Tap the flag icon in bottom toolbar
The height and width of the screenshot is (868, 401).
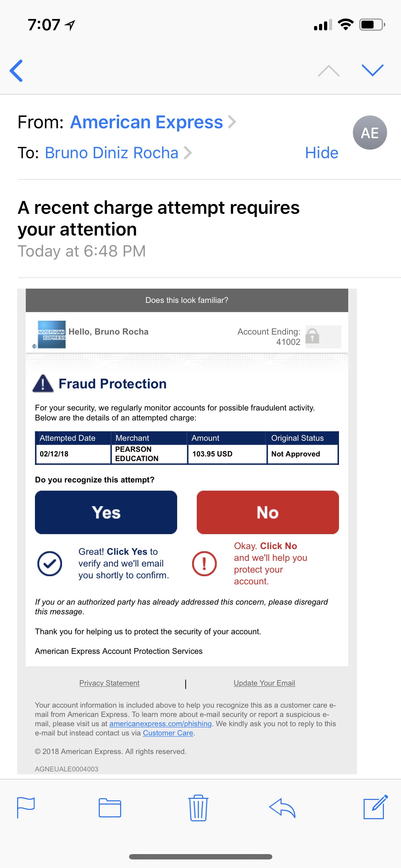click(26, 807)
